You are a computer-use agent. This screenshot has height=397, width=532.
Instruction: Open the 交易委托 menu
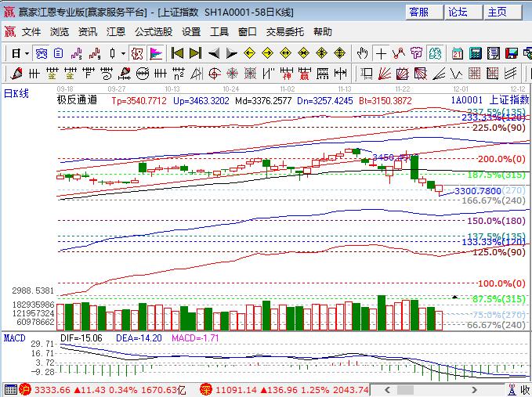pyautogui.click(x=284, y=32)
